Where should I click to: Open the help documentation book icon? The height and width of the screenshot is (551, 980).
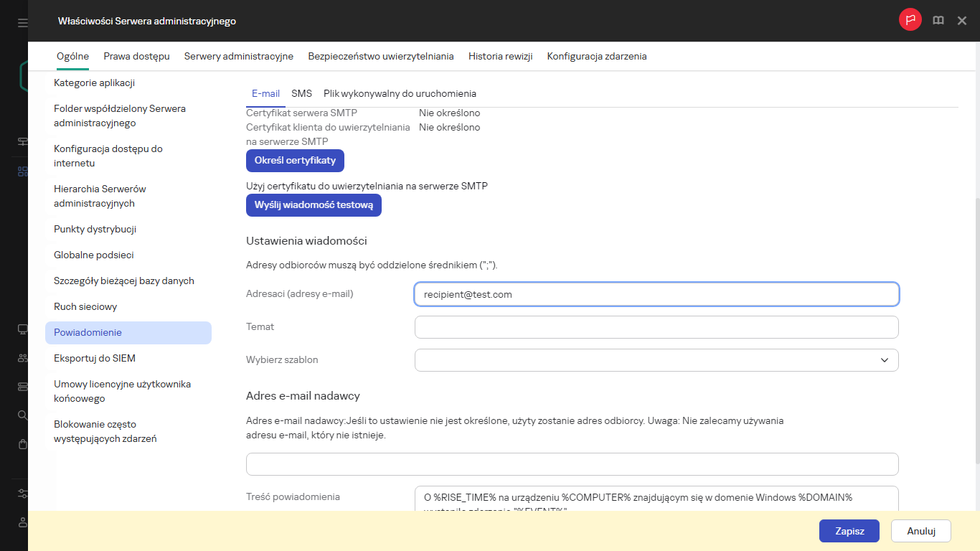pos(938,20)
